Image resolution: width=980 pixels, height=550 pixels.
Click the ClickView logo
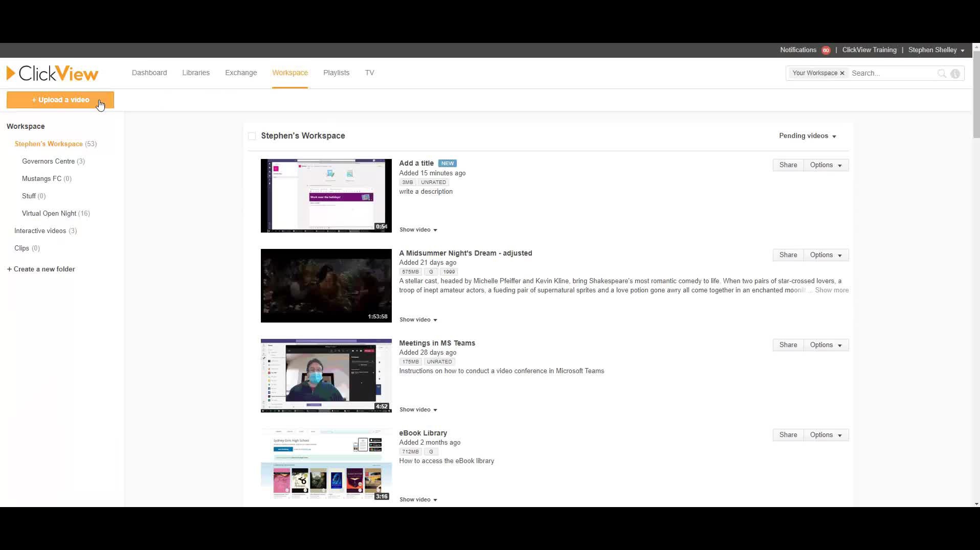51,73
